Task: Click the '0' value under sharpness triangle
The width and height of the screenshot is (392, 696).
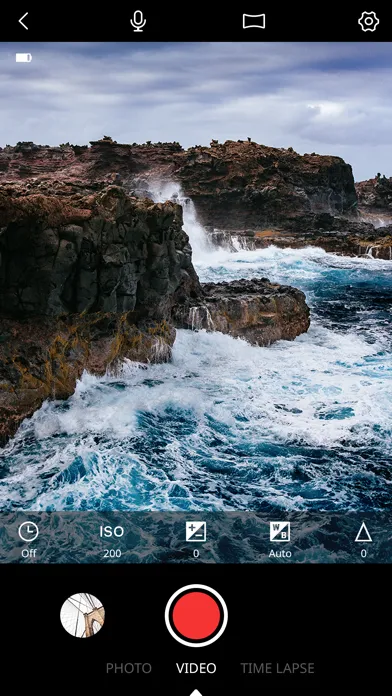Action: 363,554
